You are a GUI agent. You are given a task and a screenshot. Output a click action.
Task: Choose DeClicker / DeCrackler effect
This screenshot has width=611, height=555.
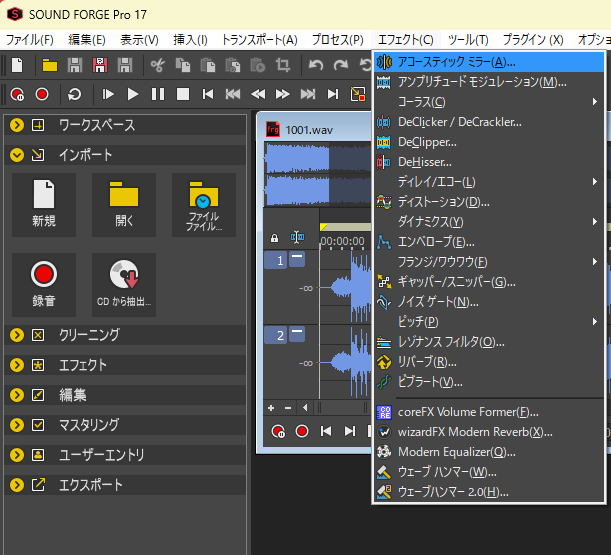click(x=489, y=122)
